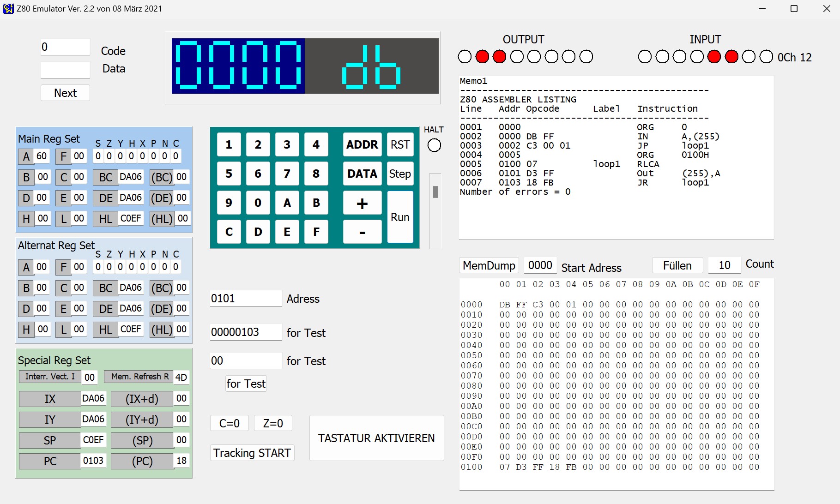Click Main Reg Set A value 60
This screenshot has height=504, width=840.
click(42, 156)
